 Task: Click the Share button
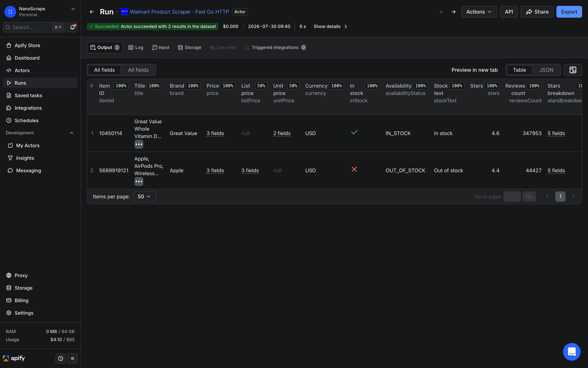[537, 12]
